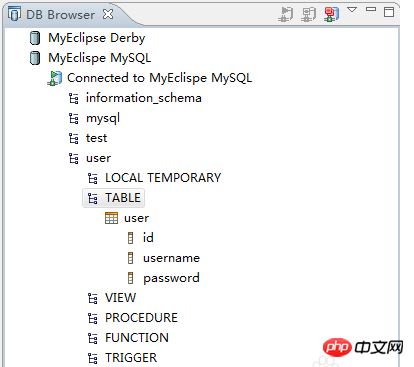Select the MyEclipse Derby driver entry

coord(97,38)
